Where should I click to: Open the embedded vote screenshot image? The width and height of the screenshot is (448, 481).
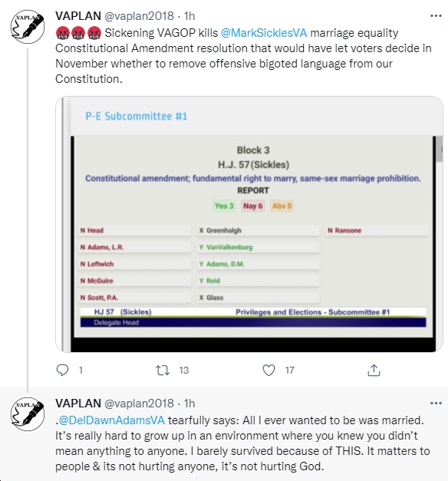249,224
